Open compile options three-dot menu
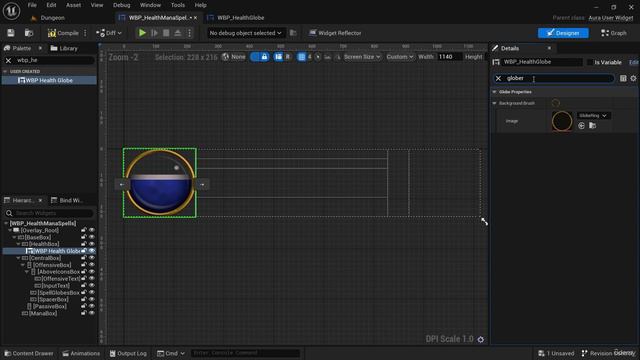 click(85, 33)
